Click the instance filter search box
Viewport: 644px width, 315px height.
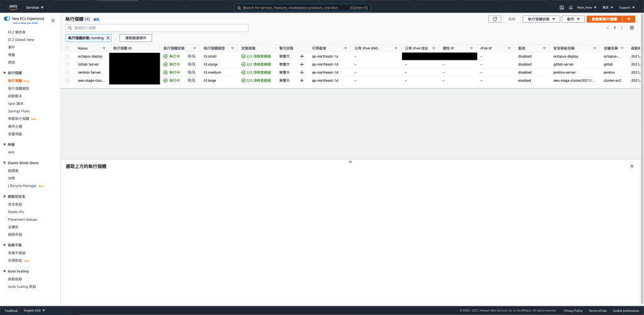tap(157, 28)
